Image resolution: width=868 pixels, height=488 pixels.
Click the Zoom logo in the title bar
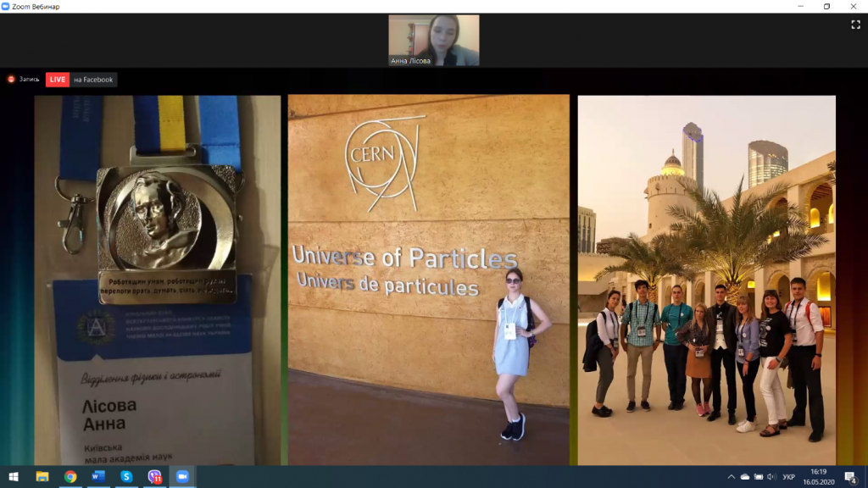(6, 7)
